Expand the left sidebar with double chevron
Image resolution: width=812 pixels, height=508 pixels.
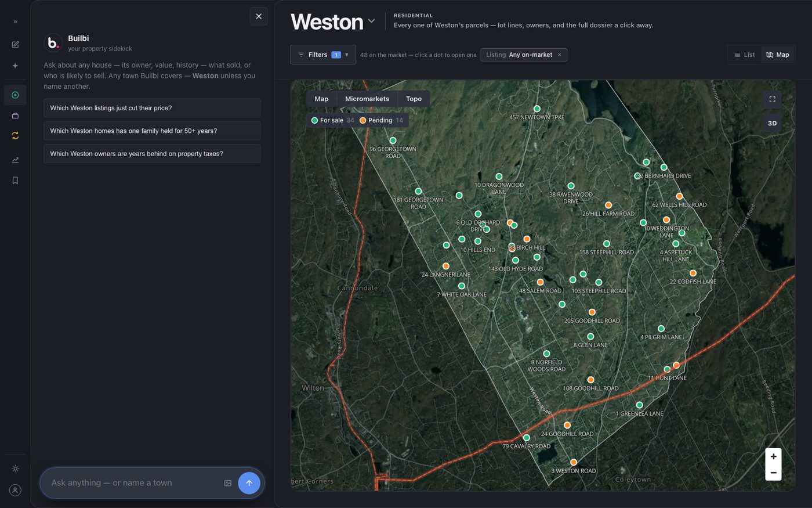[x=15, y=21]
